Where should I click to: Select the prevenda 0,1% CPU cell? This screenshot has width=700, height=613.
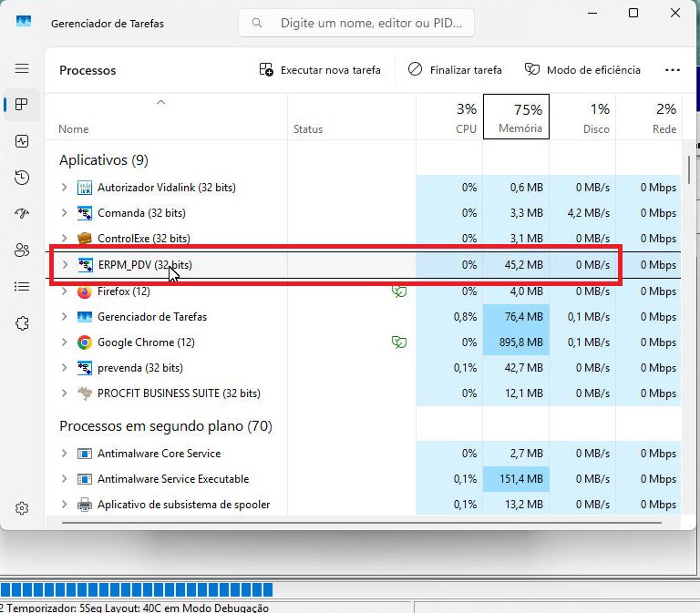(449, 368)
